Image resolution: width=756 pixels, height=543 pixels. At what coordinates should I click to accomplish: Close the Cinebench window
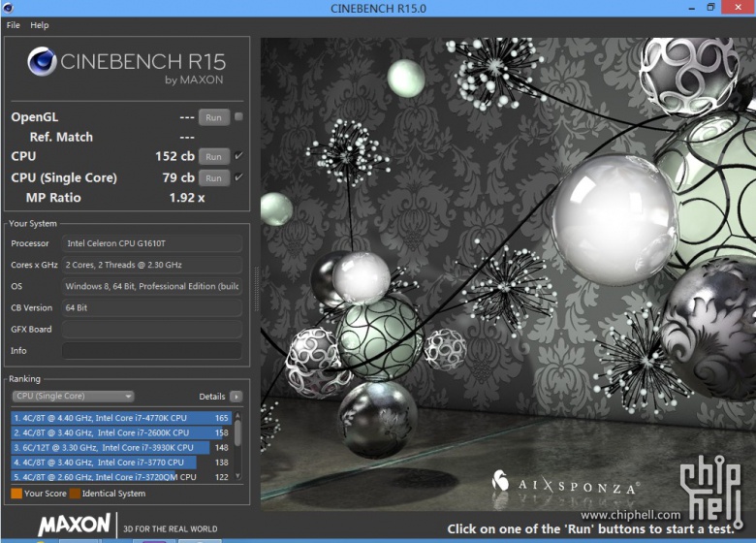(739, 7)
